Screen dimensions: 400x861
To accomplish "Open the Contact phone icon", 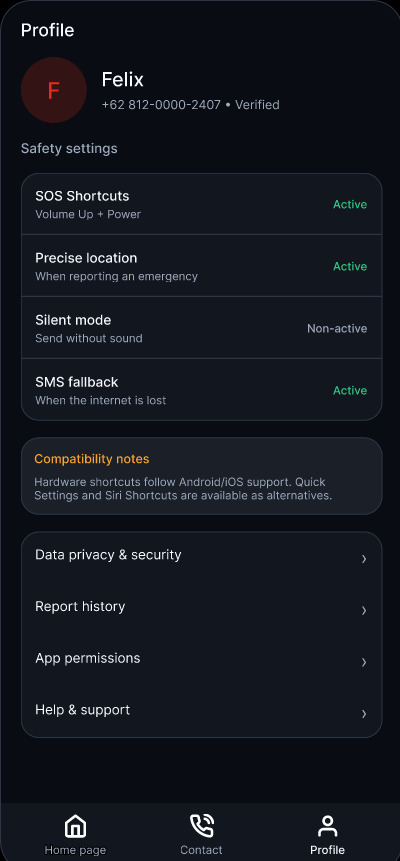I will click(x=201, y=826).
